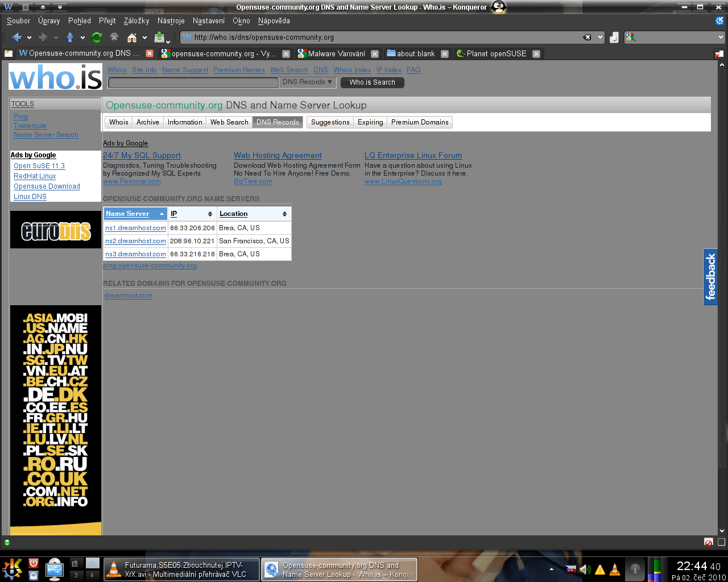
Task: Sort table by Name Server column
Action: point(135,214)
